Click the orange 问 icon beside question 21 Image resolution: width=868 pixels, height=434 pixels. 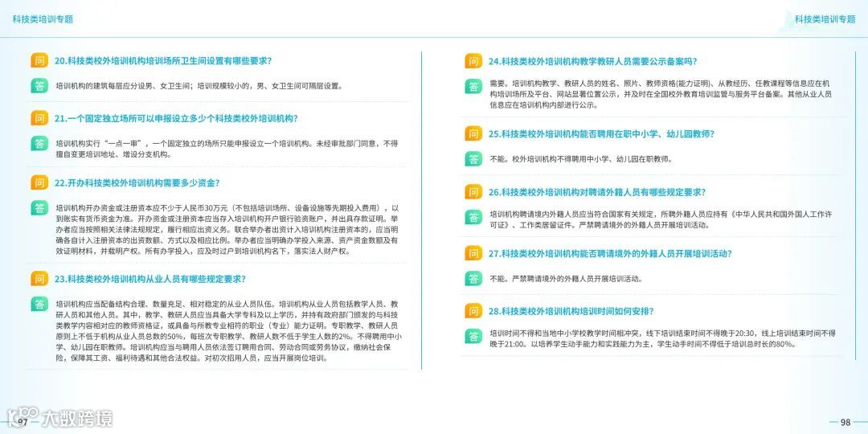[39, 118]
